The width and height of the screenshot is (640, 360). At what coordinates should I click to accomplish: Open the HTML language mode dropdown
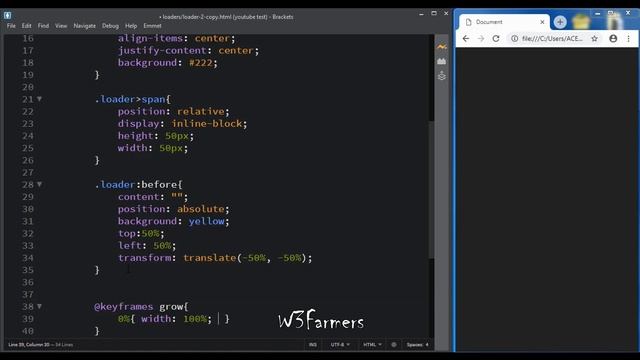(372, 344)
